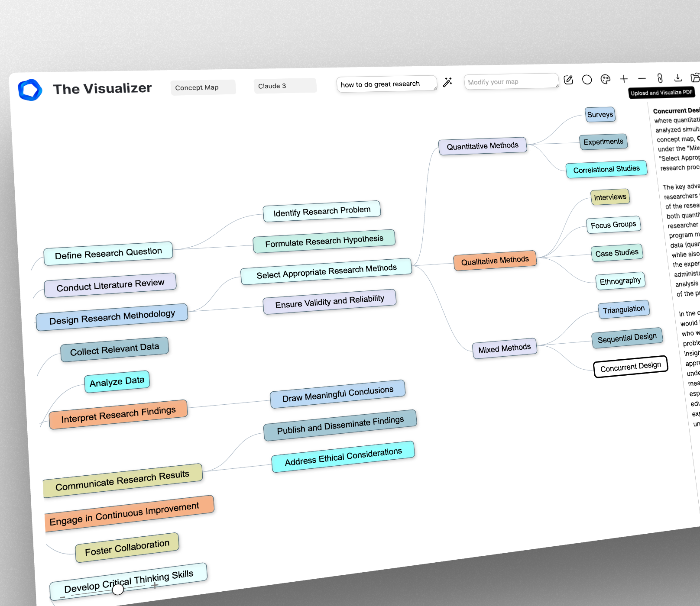This screenshot has width=700, height=606.
Task: Open saved maps with the folder icon
Action: (x=695, y=78)
